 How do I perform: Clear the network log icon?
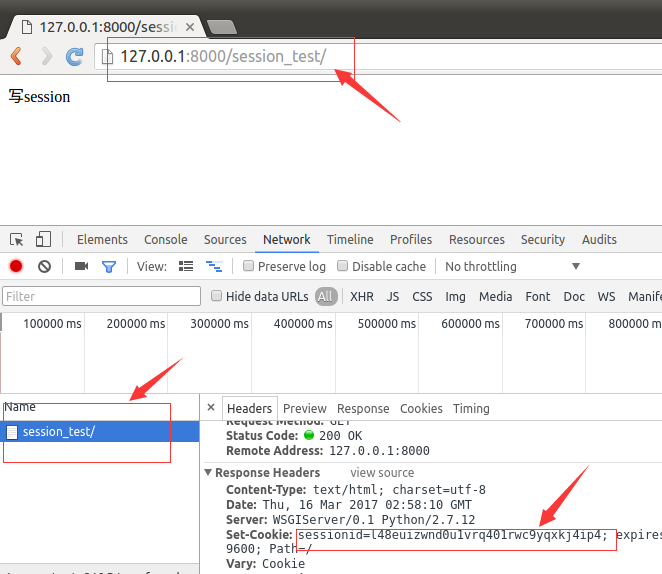click(x=44, y=267)
